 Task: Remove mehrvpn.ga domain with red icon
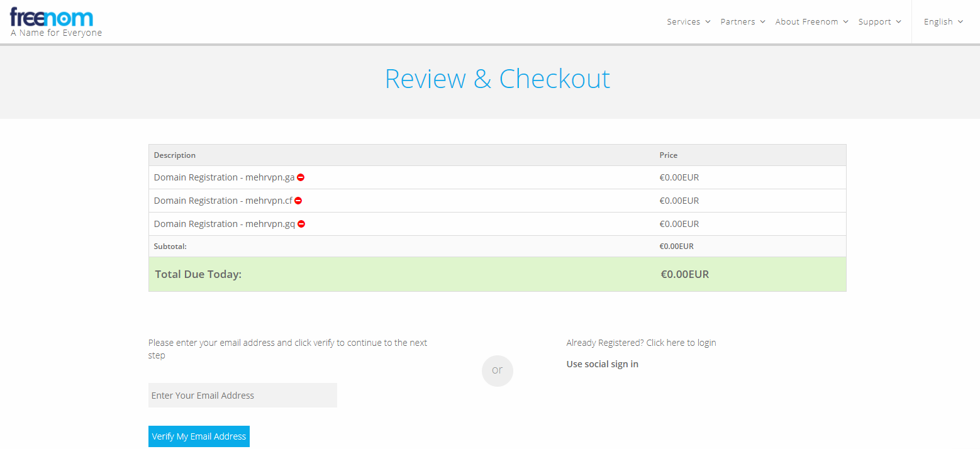point(301,177)
